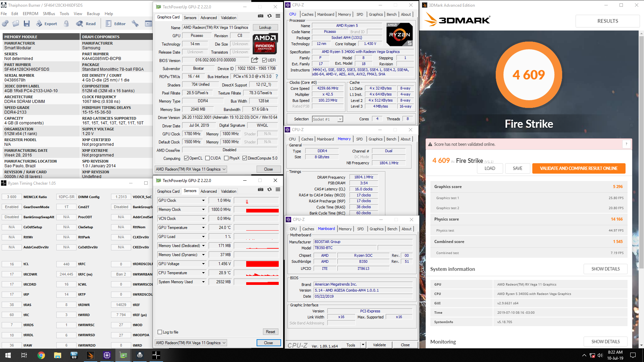
Task: Click the refresh icon in GPU-Z Sensors window
Action: click(269, 189)
